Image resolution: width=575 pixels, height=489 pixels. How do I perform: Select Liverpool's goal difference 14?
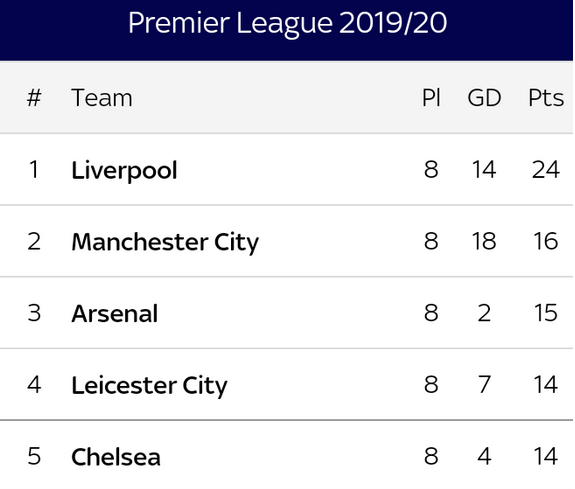(x=484, y=170)
